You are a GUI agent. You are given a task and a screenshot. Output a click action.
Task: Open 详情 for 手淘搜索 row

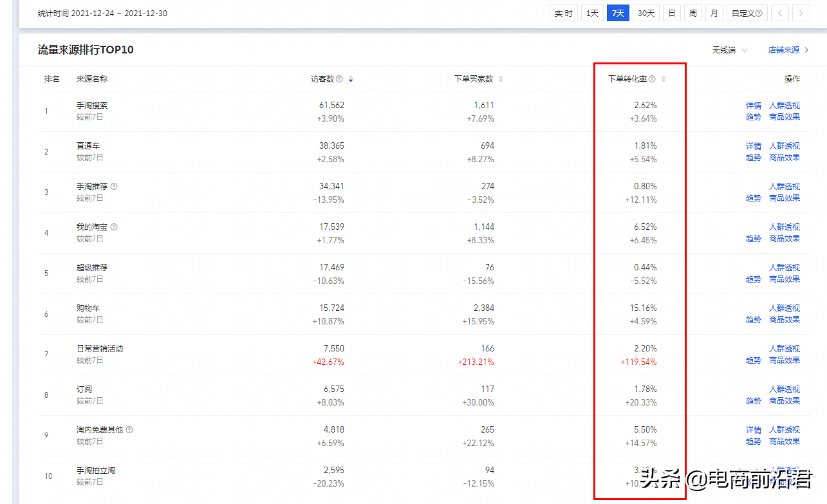tap(754, 106)
